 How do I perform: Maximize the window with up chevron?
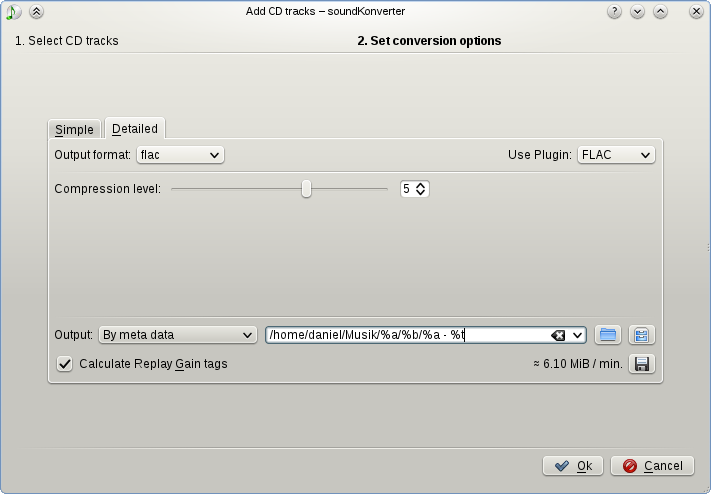(x=660, y=12)
